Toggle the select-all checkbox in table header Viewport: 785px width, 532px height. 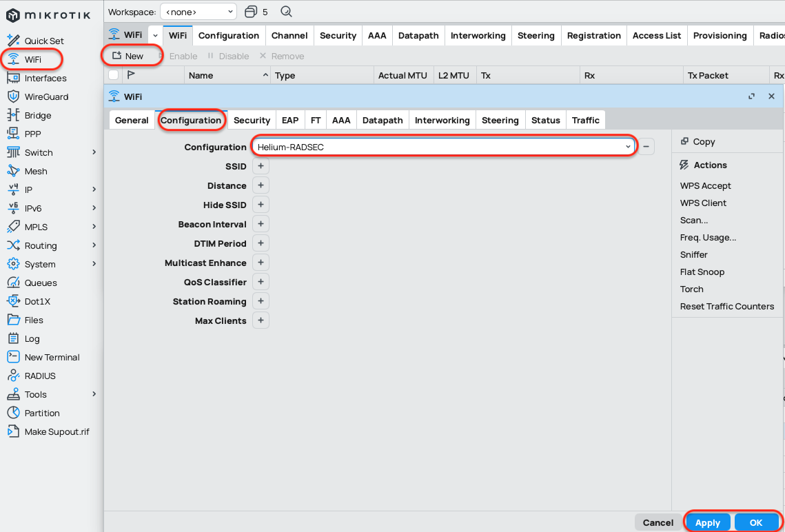114,75
